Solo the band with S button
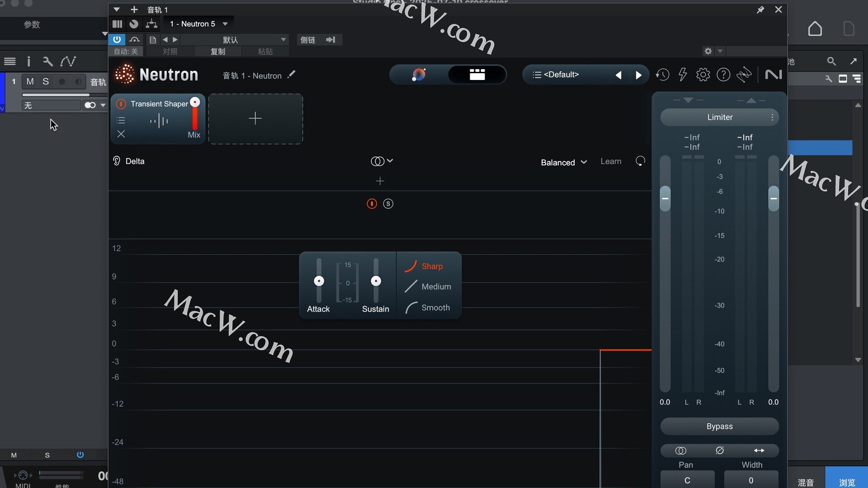This screenshot has height=488, width=868. 388,204
